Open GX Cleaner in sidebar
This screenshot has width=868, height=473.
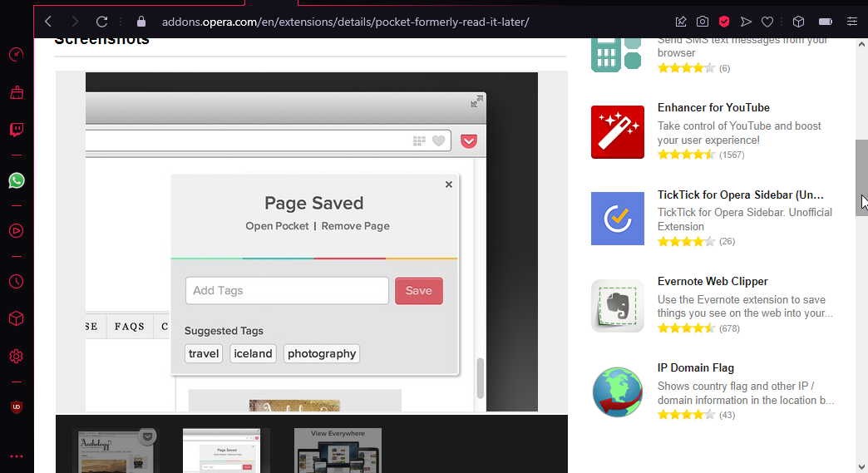pos(17,92)
